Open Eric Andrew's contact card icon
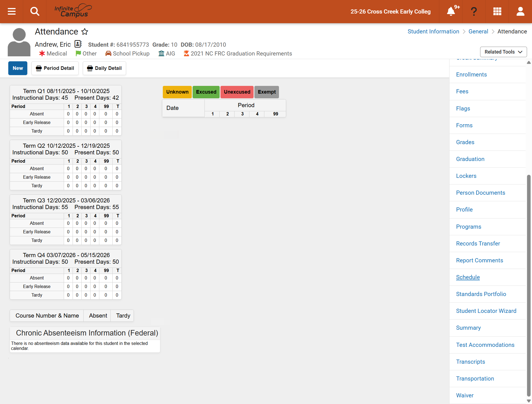This screenshot has width=532, height=404. (78, 44)
